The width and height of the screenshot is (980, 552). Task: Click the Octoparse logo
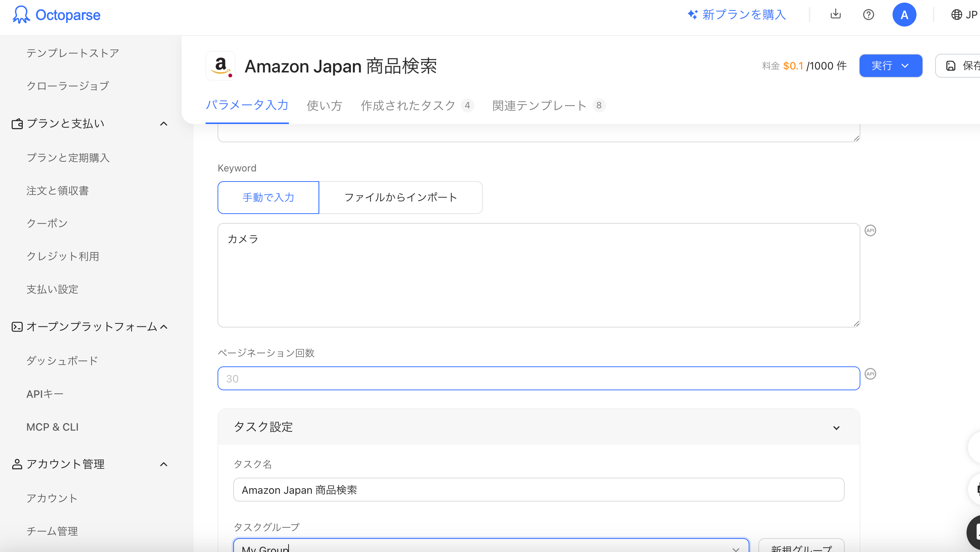[x=56, y=15]
